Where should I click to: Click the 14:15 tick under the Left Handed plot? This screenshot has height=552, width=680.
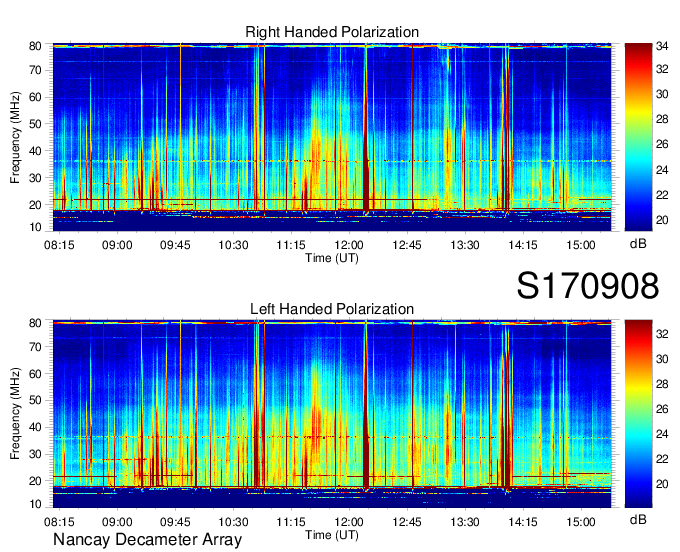[523, 522]
